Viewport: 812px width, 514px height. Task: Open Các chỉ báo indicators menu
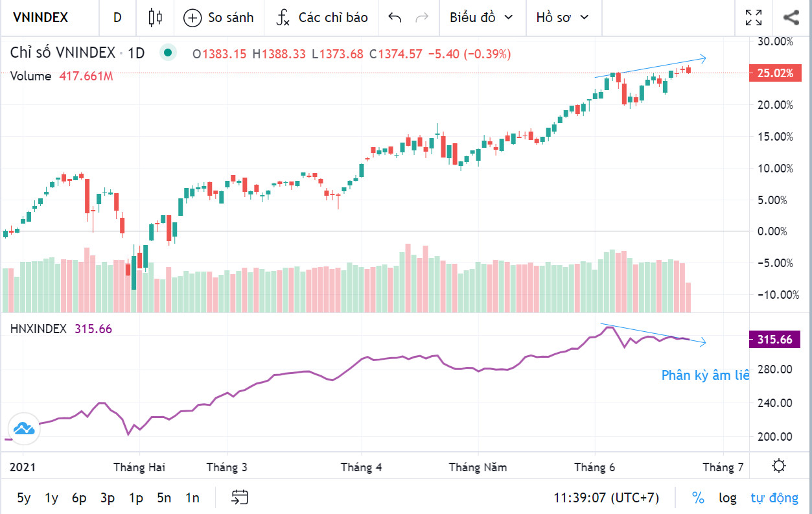point(322,18)
